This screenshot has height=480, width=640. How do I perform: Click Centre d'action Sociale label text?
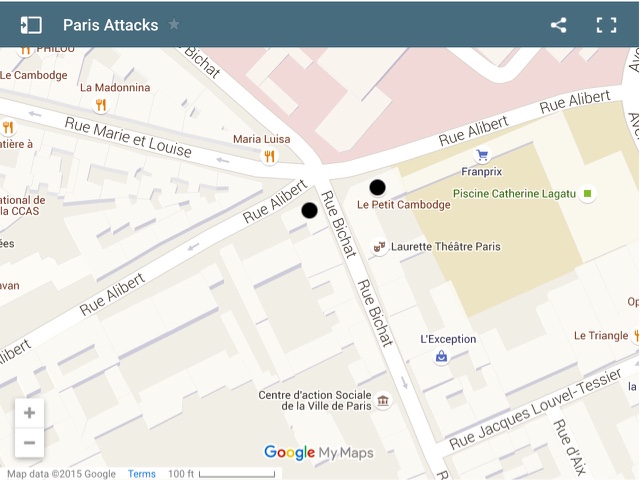[315, 400]
